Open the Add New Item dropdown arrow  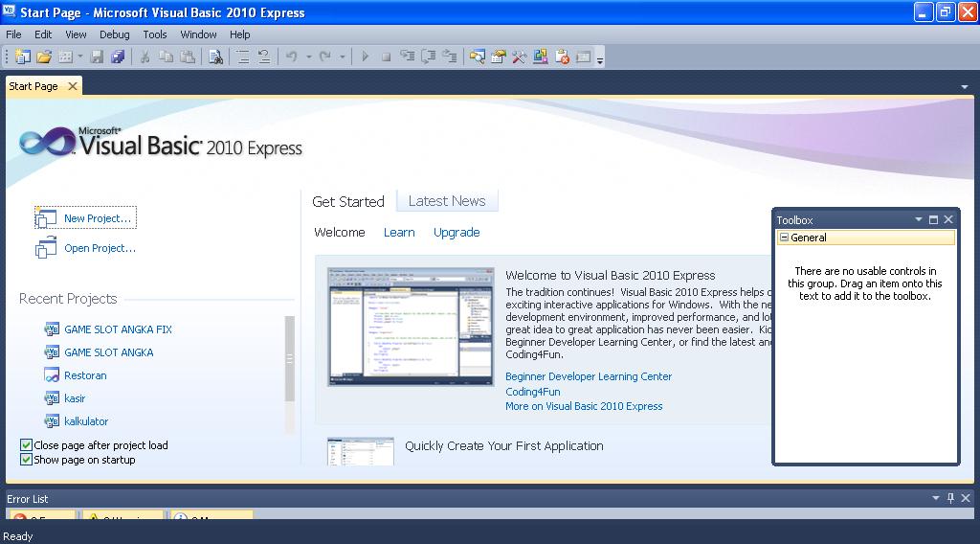click(80, 57)
